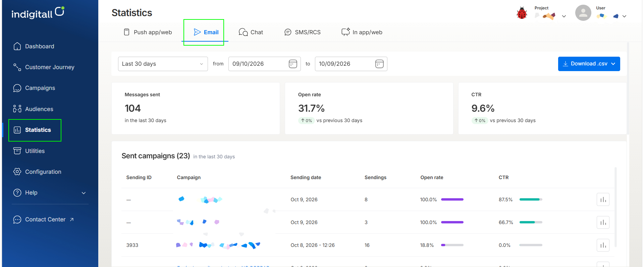Expand the Project selector dropdown
Image resolution: width=644 pixels, height=267 pixels.
click(564, 16)
